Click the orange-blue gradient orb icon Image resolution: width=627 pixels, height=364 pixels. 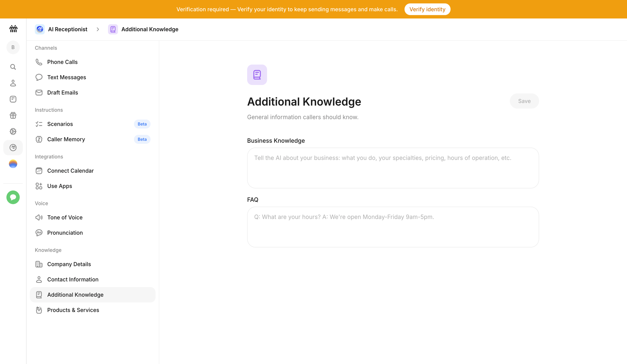tap(13, 164)
